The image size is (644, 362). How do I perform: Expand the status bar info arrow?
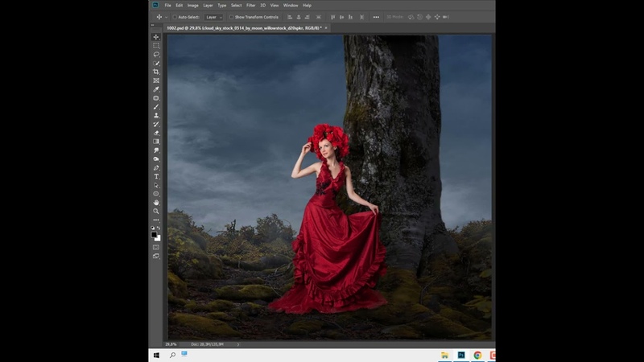[238, 343]
